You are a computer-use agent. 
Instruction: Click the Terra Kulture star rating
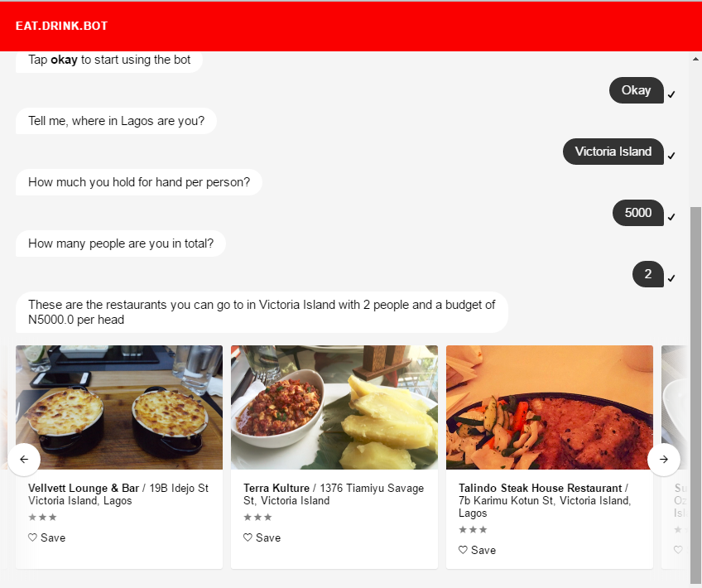tap(257, 518)
